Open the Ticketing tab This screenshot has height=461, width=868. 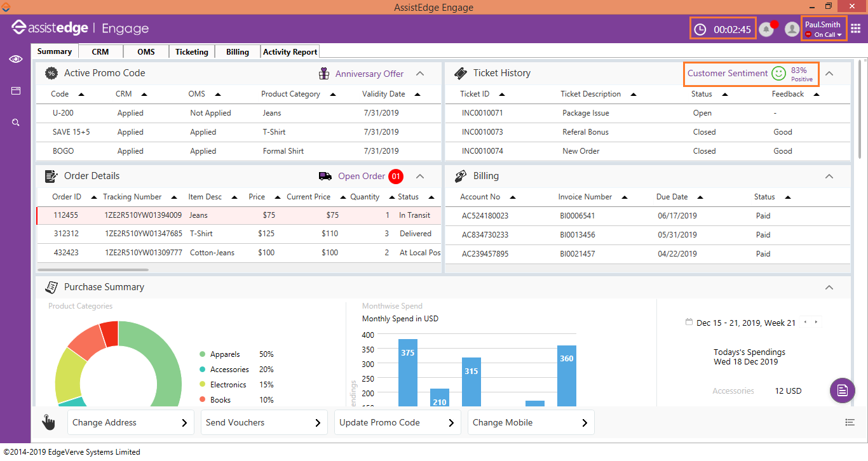pyautogui.click(x=192, y=52)
